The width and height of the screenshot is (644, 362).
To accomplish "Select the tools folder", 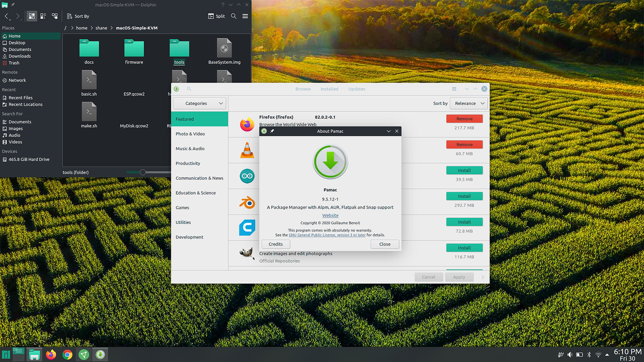I will pos(179,52).
